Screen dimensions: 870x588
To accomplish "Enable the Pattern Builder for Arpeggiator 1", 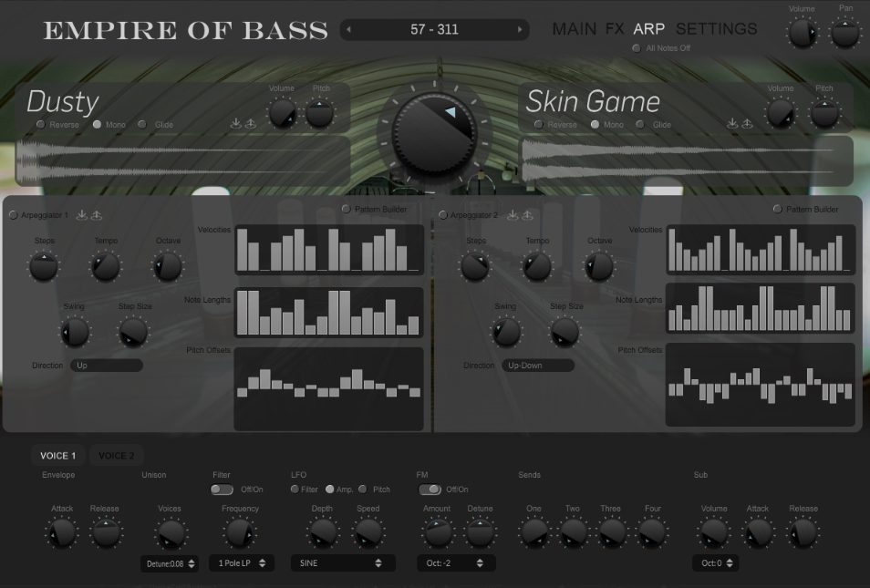I will point(345,209).
